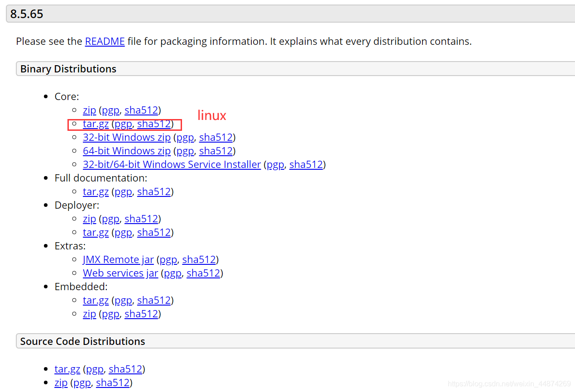Download 32-bit/64-bit Windows Service Installer
Viewport: 575px width, 392px height.
[172, 164]
